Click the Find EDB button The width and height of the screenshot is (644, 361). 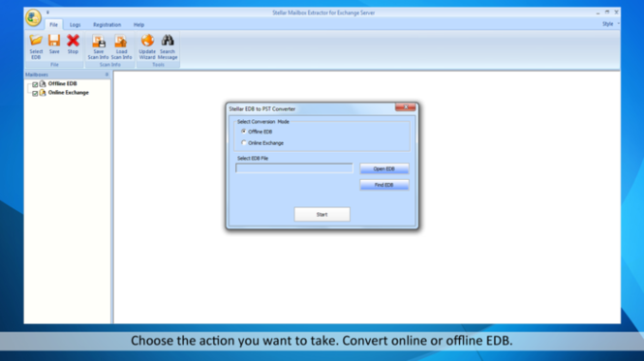pyautogui.click(x=384, y=185)
